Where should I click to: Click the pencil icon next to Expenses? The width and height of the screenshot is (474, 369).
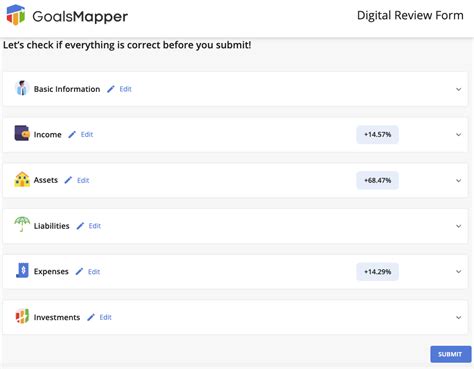pyautogui.click(x=79, y=272)
